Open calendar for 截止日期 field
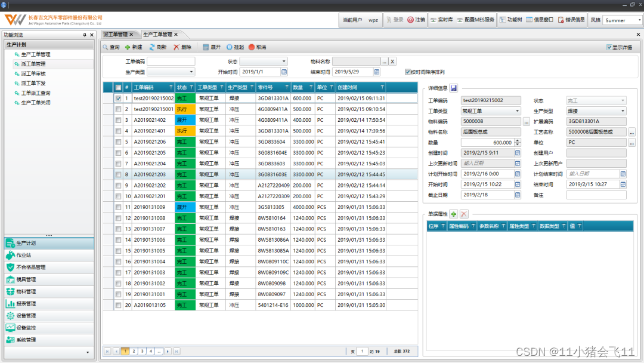Image resolution: width=644 pixels, height=363 pixels. [518, 195]
